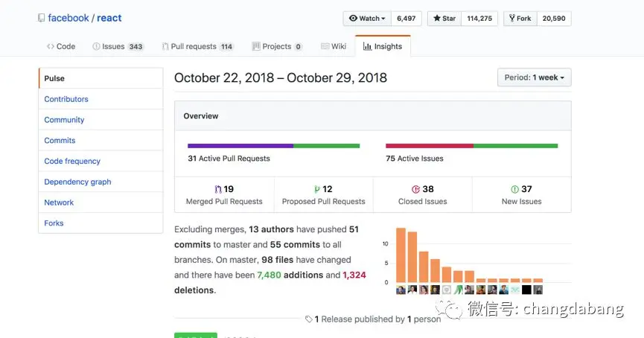
Task: Open the react repository link
Action: [109, 18]
